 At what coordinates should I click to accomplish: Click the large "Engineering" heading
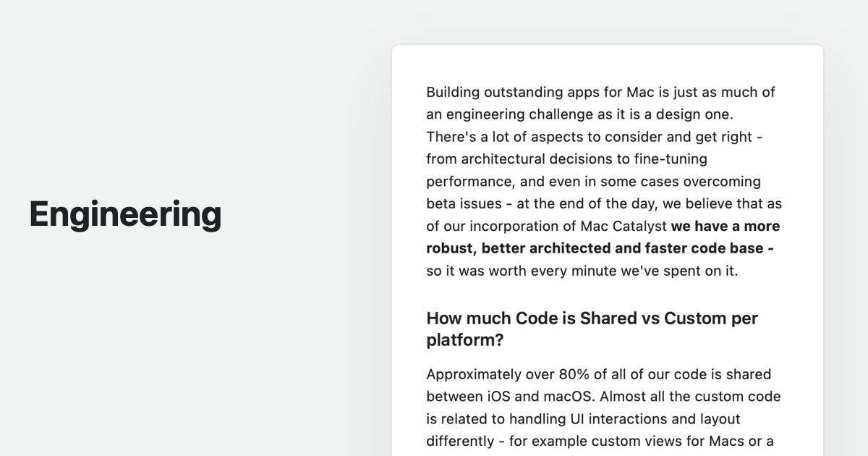click(x=125, y=214)
